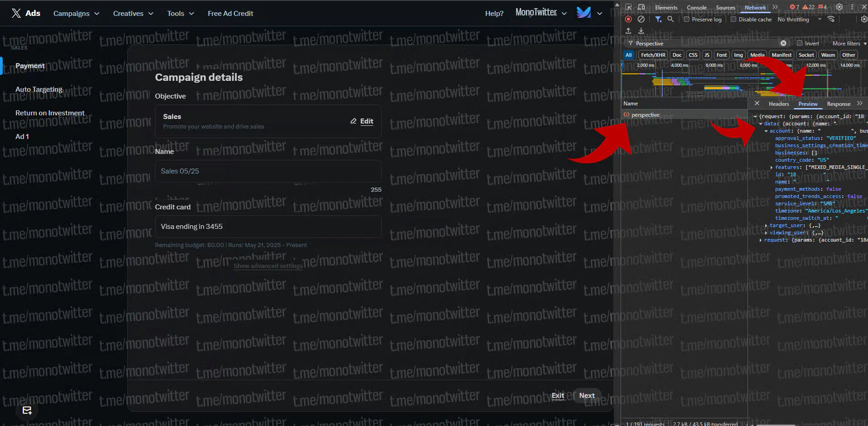Filter requests by Fetch/XHR
The height and width of the screenshot is (426, 868).
click(653, 55)
